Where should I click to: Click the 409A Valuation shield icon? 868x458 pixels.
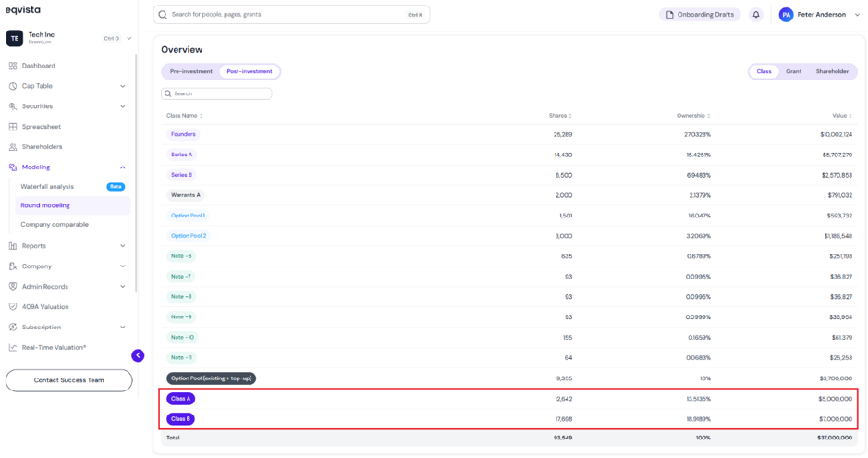(13, 307)
